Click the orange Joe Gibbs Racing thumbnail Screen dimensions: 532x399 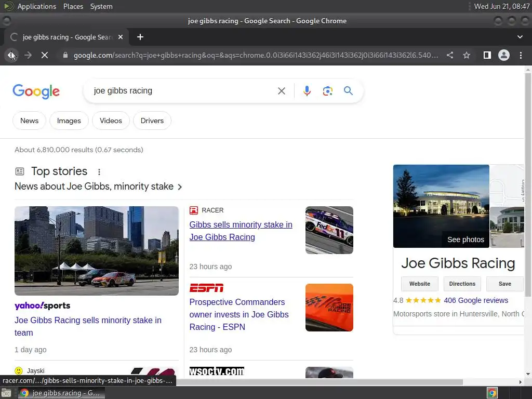[329, 308]
